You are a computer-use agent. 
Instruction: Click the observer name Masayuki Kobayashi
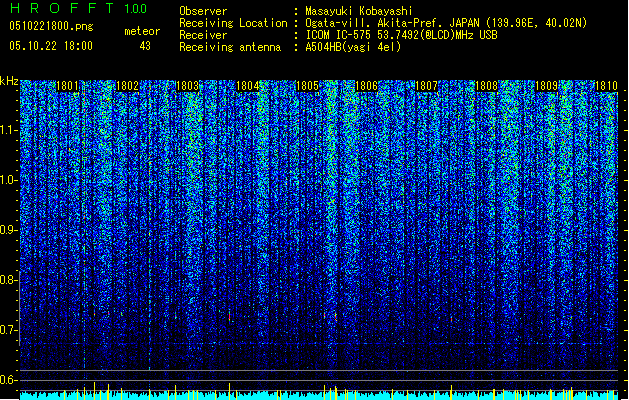[359, 11]
